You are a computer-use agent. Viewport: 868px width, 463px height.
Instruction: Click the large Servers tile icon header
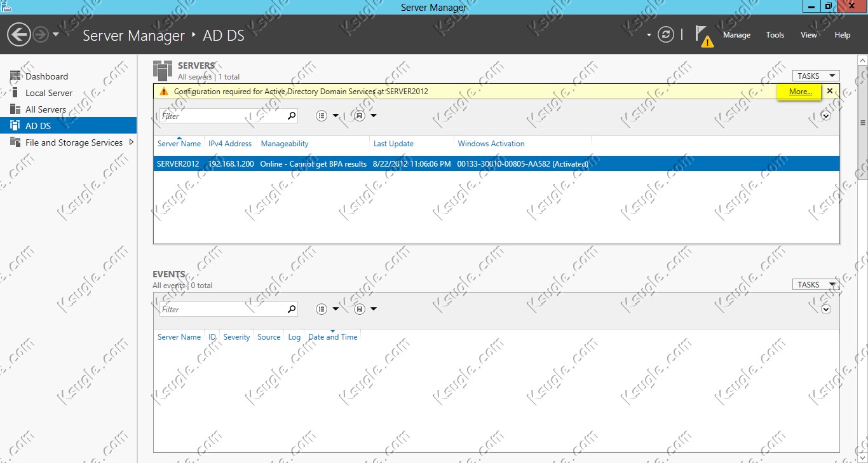[x=163, y=71]
